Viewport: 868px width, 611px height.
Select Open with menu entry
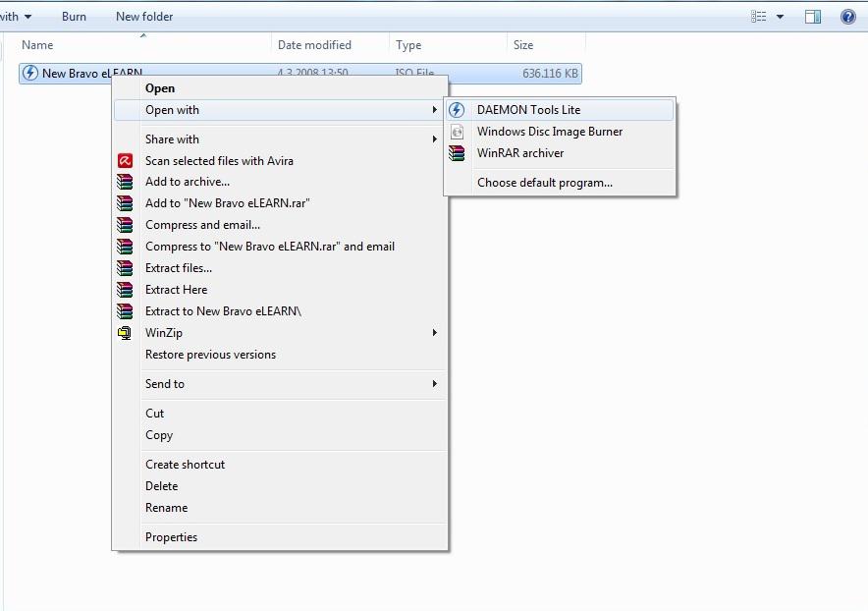[280, 110]
